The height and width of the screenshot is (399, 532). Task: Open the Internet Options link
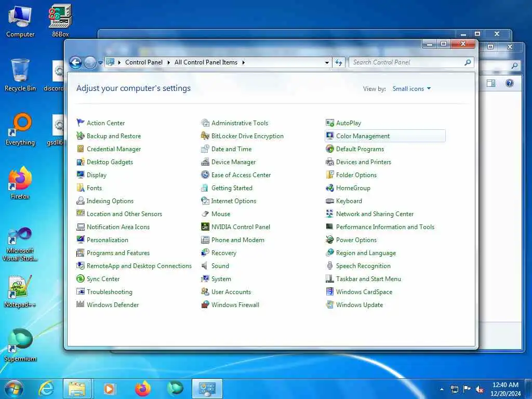click(233, 201)
